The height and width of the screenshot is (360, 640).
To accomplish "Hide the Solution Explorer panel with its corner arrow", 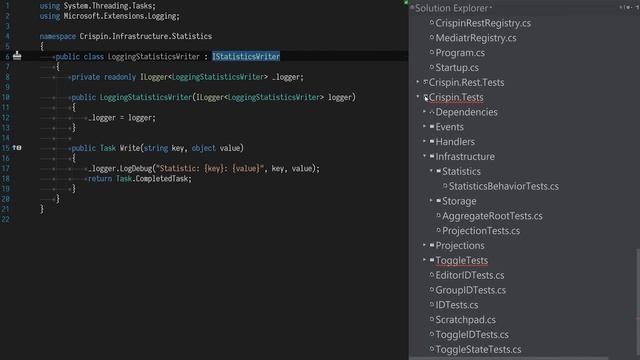I will click(637, 7).
